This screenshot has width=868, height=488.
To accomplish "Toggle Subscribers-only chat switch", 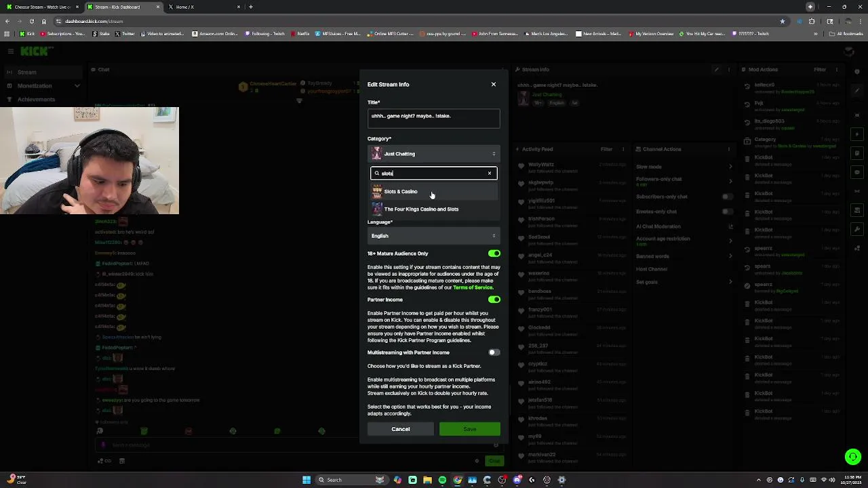I will tap(727, 197).
